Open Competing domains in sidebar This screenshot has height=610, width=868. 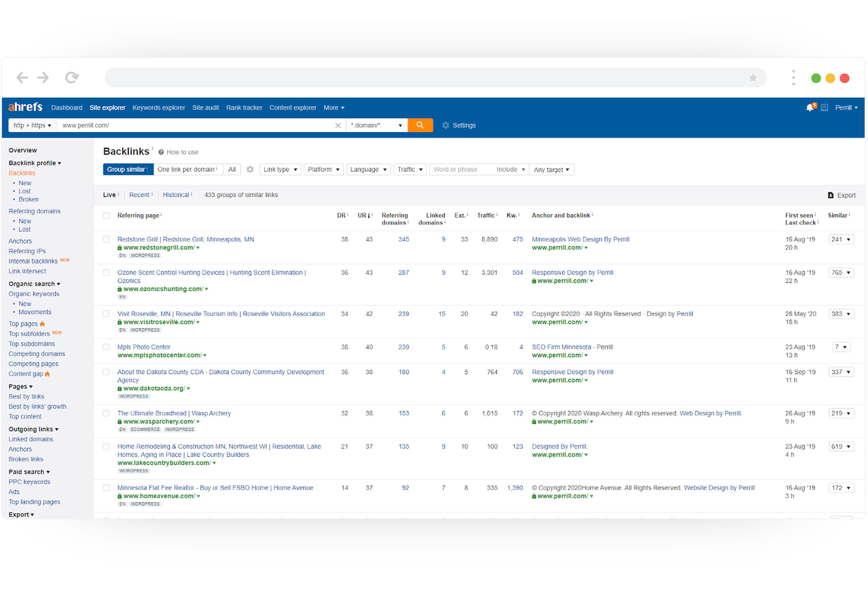(x=37, y=354)
